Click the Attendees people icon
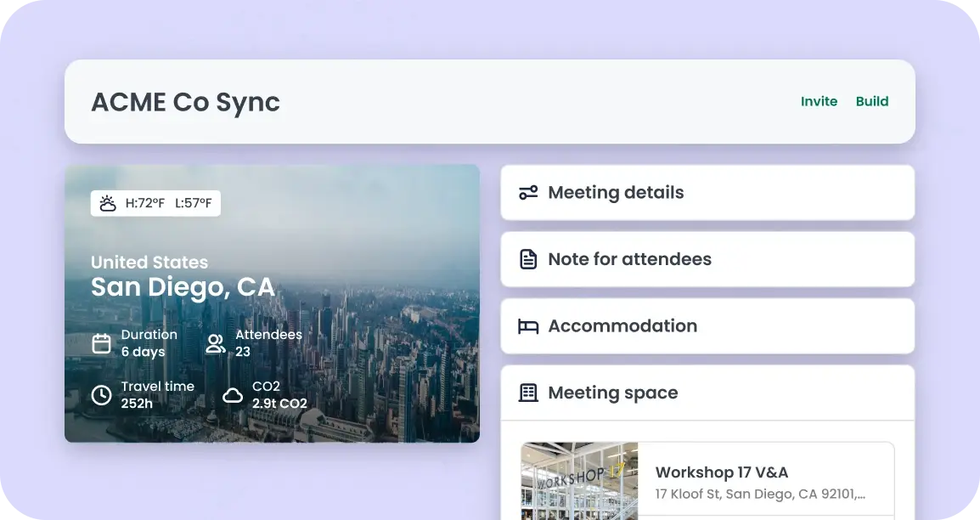This screenshot has width=980, height=520. [x=216, y=343]
